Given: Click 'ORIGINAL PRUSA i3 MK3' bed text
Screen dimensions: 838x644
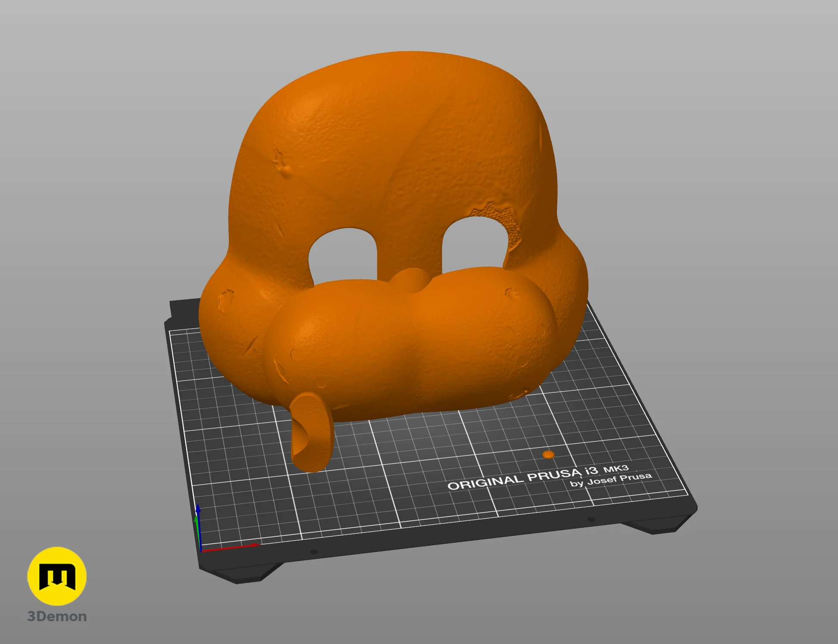Looking at the screenshot, I should (x=538, y=477).
